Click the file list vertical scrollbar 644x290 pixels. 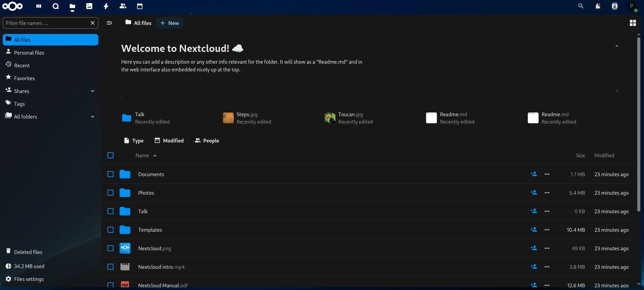pos(639,125)
